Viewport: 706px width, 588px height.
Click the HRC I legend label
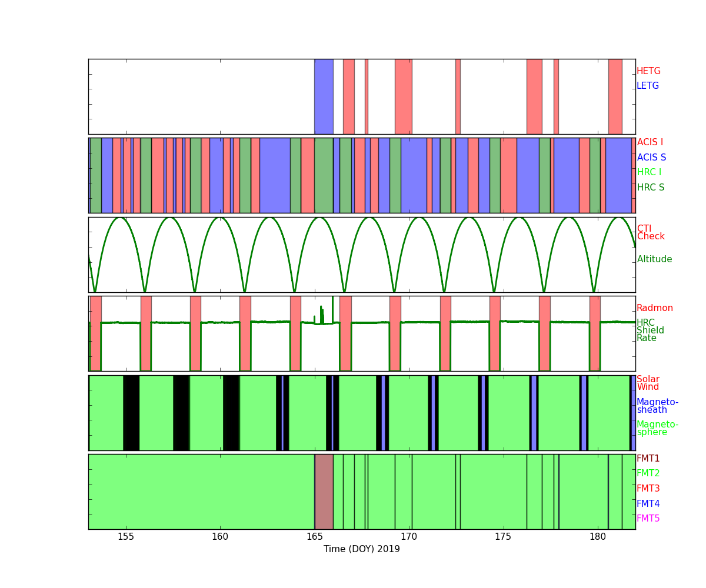[649, 172]
